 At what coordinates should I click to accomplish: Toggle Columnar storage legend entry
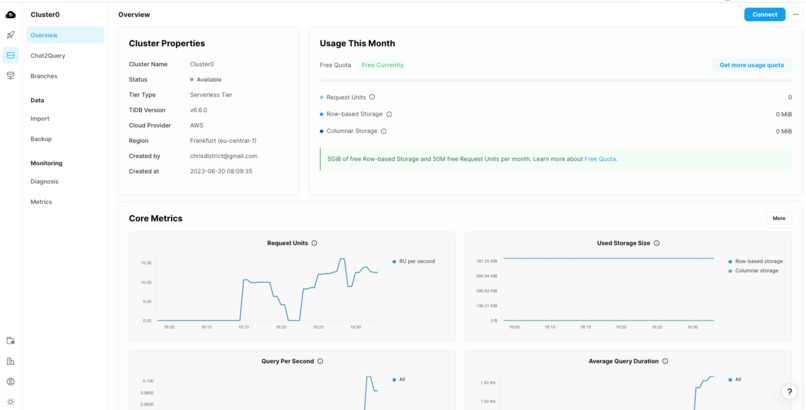coord(754,271)
